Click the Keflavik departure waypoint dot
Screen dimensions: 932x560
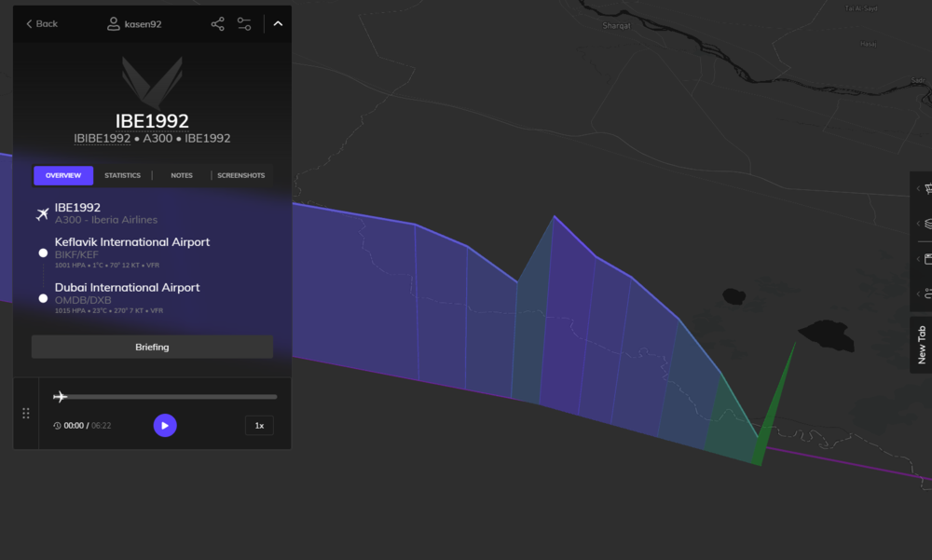[x=43, y=253]
